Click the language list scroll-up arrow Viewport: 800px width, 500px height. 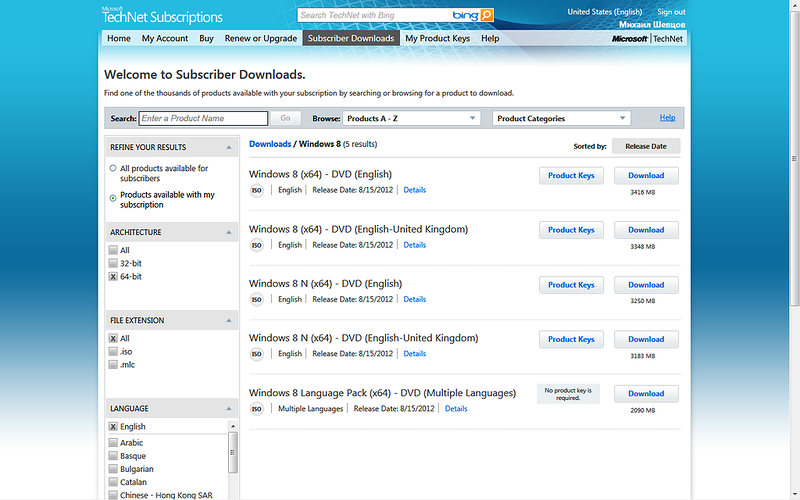(x=233, y=426)
